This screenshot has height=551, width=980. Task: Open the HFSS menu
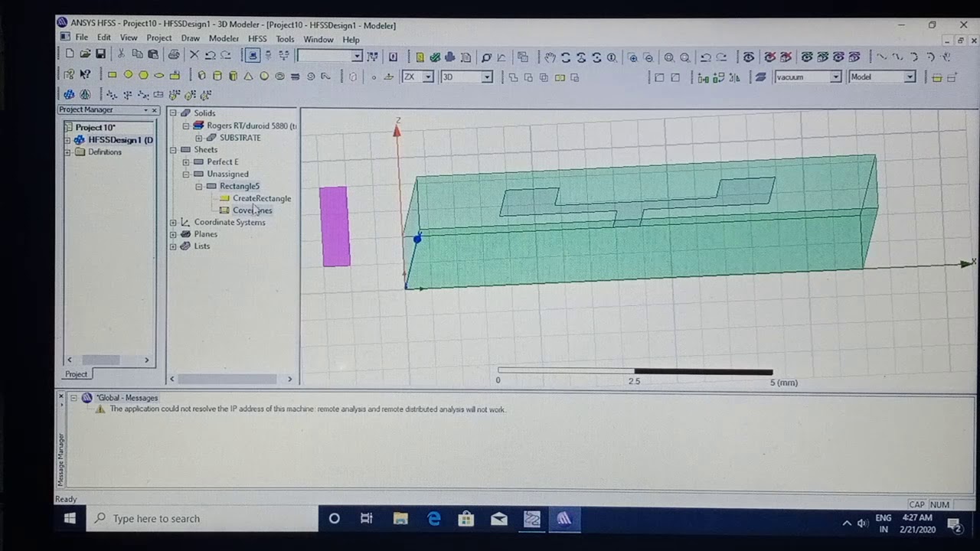pos(257,38)
